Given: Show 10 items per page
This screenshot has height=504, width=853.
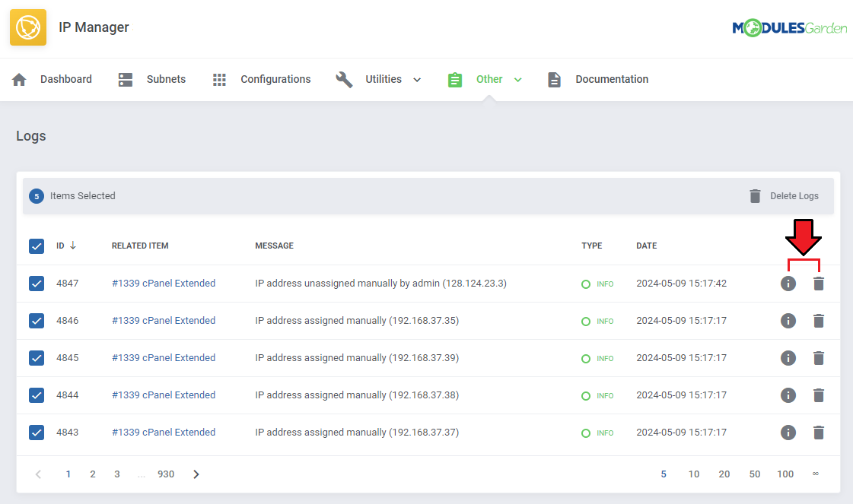Looking at the screenshot, I should click(x=694, y=474).
